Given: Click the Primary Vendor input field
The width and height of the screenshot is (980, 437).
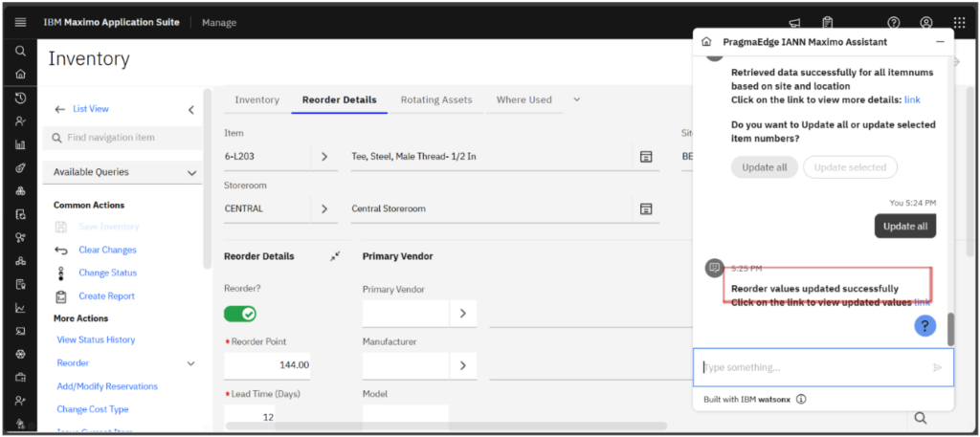Looking at the screenshot, I should [x=406, y=314].
